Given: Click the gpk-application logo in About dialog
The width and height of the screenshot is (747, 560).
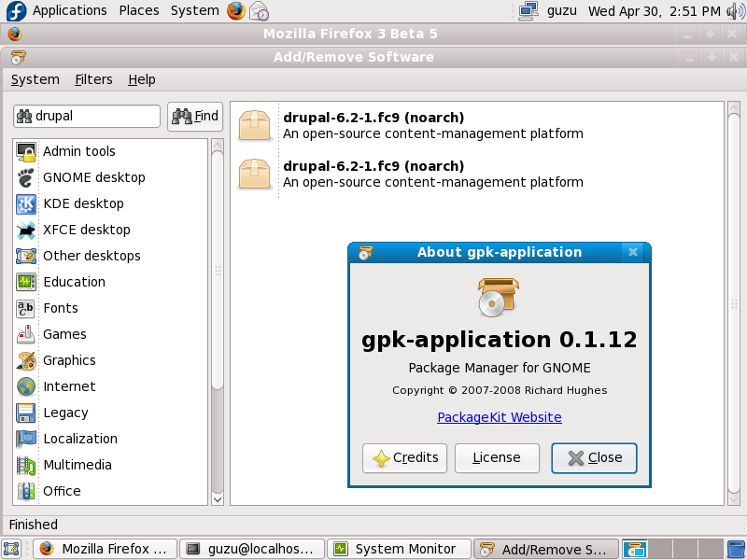Looking at the screenshot, I should (x=499, y=298).
